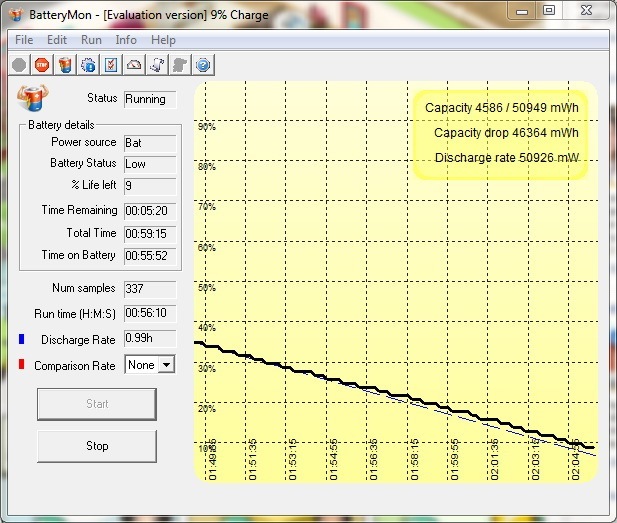
Task: Open the Edit menu
Action: tap(57, 40)
